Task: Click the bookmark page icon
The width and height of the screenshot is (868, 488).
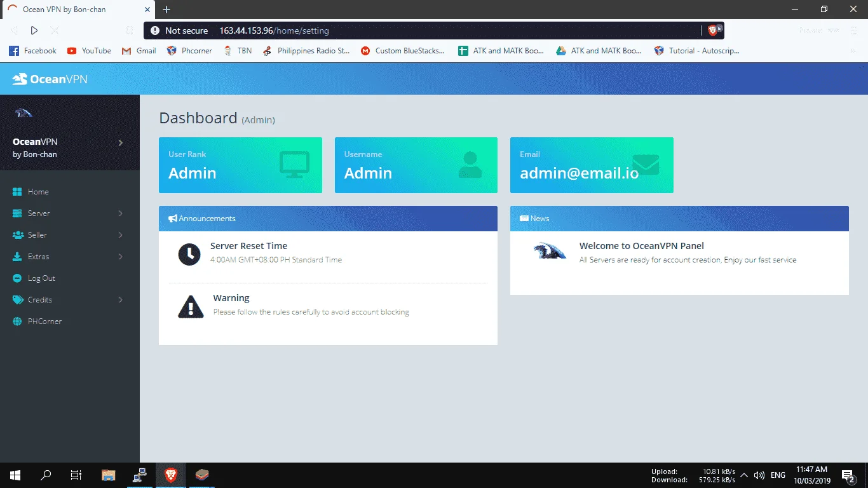Action: coord(130,30)
